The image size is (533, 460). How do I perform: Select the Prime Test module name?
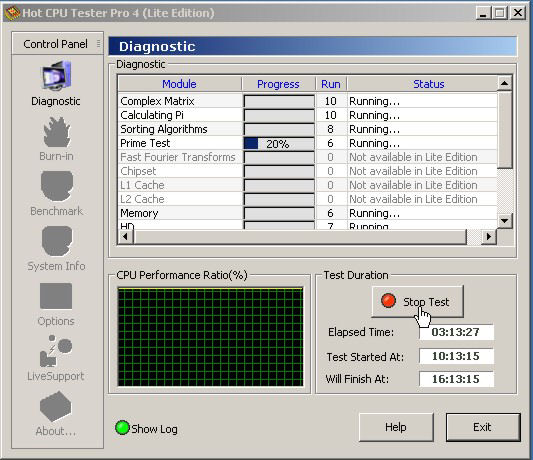[145, 143]
